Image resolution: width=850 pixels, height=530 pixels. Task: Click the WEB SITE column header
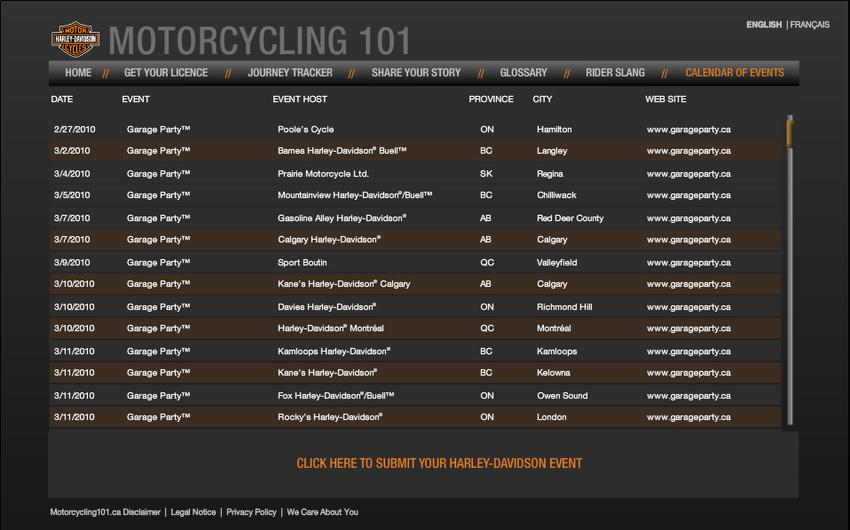[665, 99]
